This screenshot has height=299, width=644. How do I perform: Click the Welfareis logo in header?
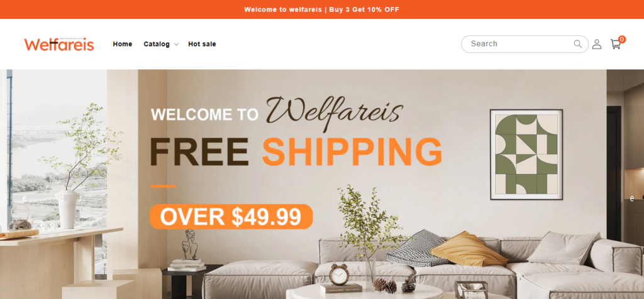59,44
